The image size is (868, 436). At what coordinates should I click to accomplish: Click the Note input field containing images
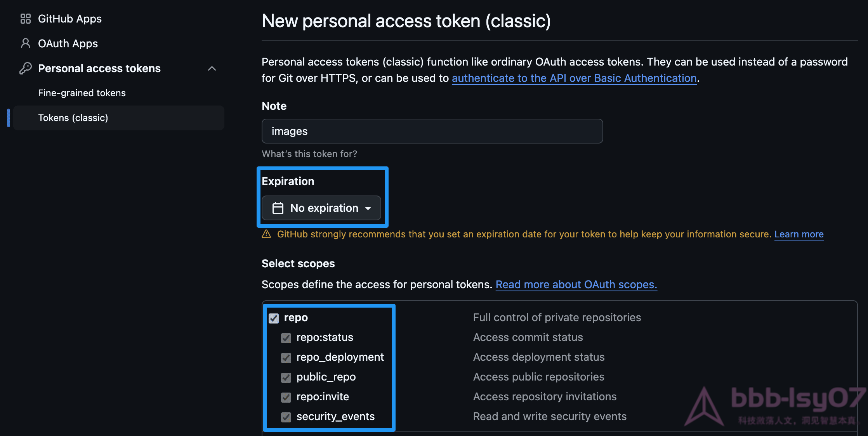[x=432, y=131]
